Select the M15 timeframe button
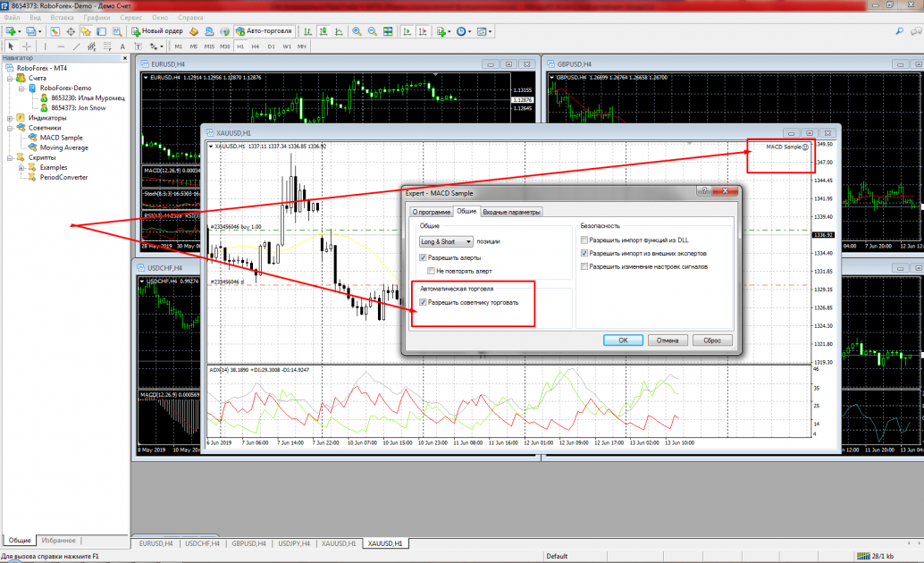 (208, 46)
